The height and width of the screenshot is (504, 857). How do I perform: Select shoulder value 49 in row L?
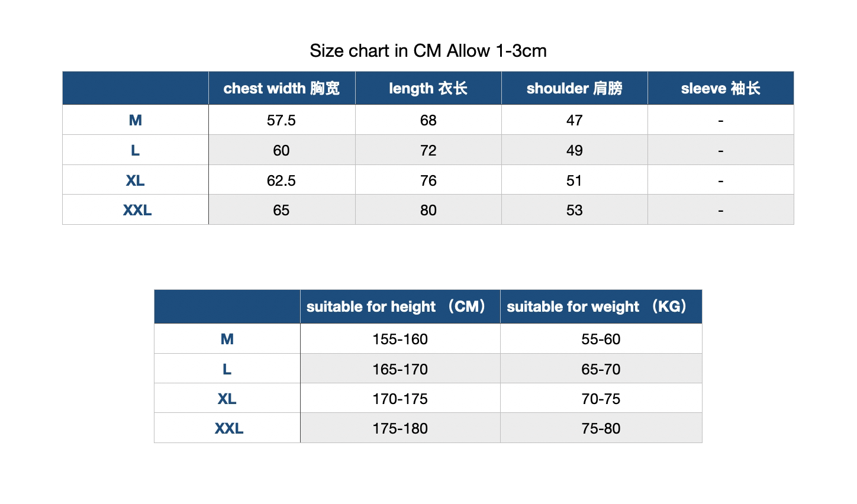(574, 151)
